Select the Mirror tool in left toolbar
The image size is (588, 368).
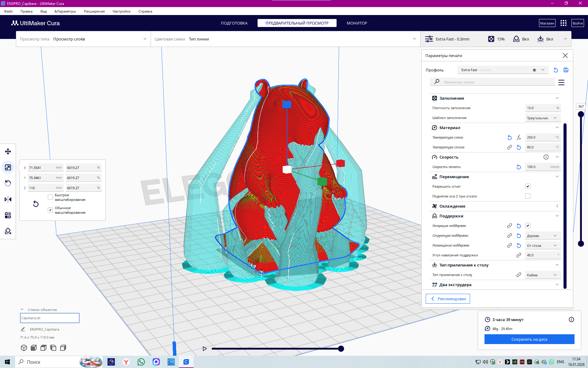pyautogui.click(x=8, y=199)
